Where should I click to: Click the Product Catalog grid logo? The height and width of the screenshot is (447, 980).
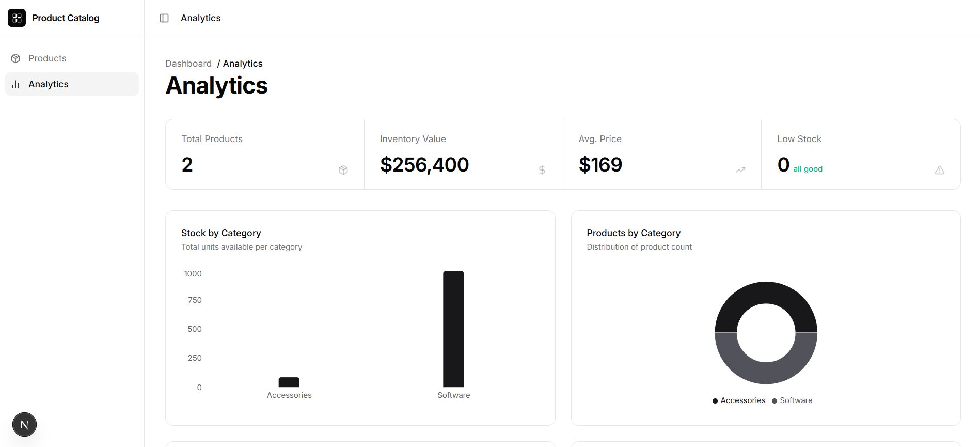coord(17,18)
